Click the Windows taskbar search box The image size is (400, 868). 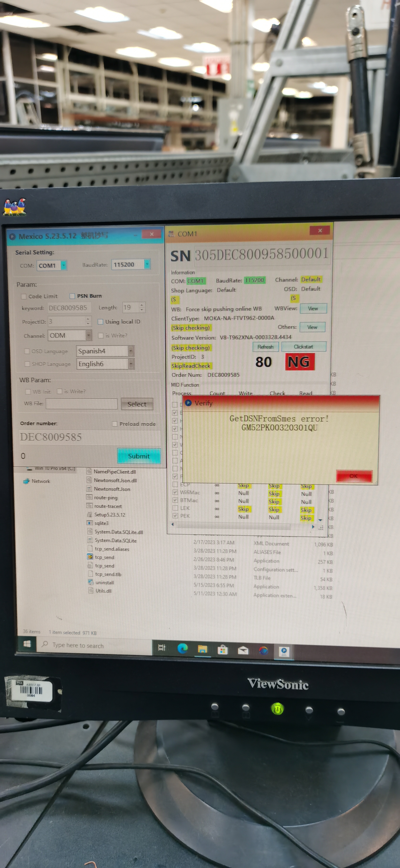click(94, 646)
